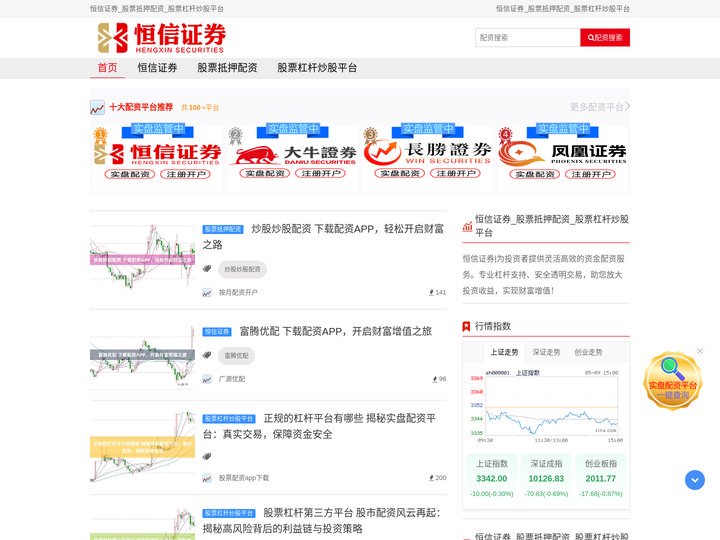
Task: Open the 广源优配 author link
Action: tap(232, 379)
